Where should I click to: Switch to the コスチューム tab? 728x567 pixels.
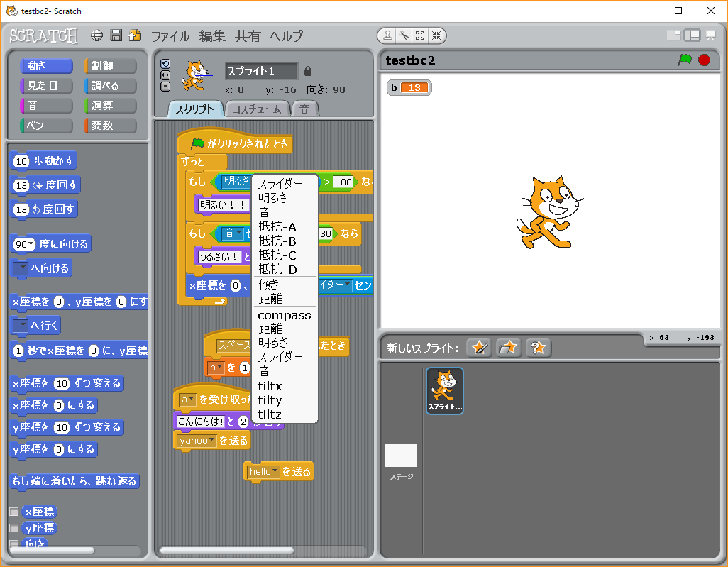pos(257,109)
